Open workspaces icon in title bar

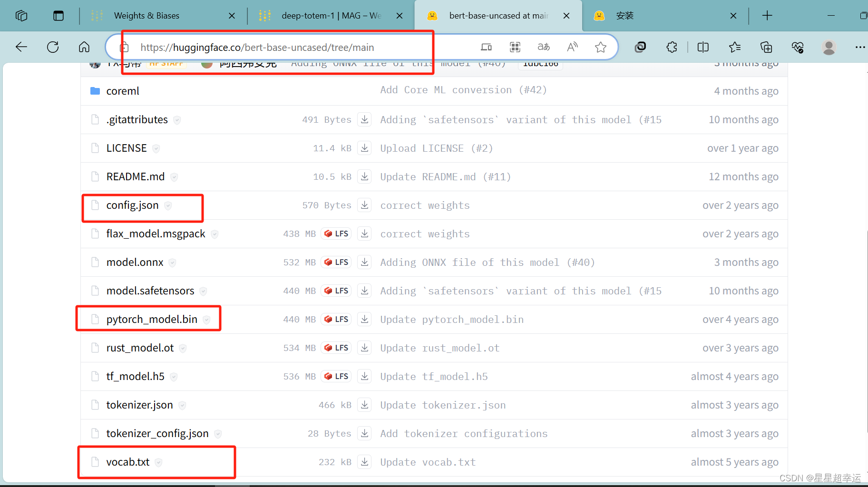(x=21, y=16)
